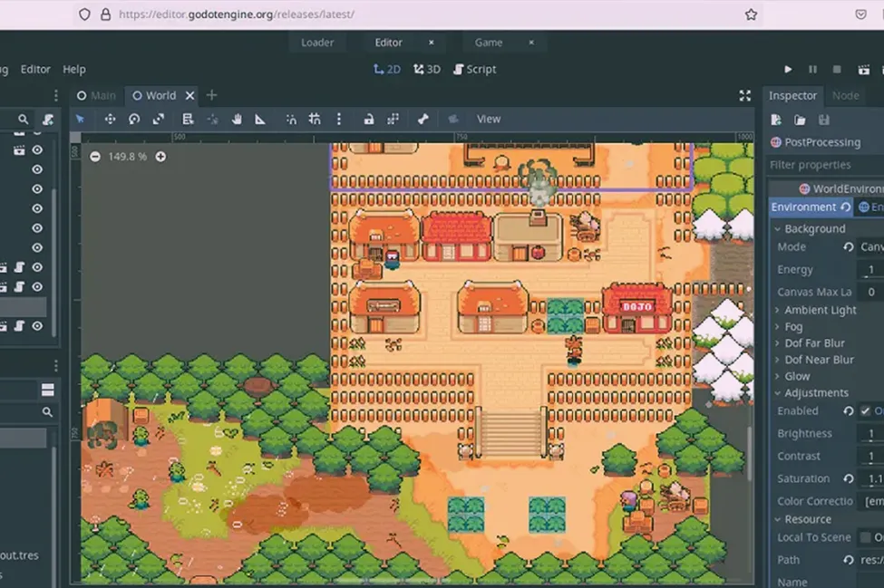This screenshot has height=588, width=884.
Task: Toggle the grid snapping icon
Action: (x=313, y=119)
